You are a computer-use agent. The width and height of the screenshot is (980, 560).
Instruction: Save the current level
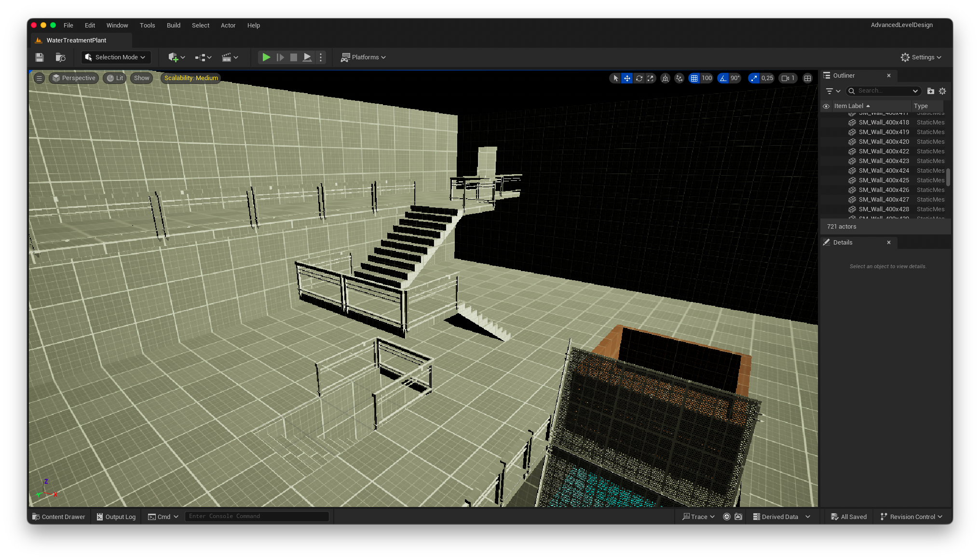pos(40,57)
